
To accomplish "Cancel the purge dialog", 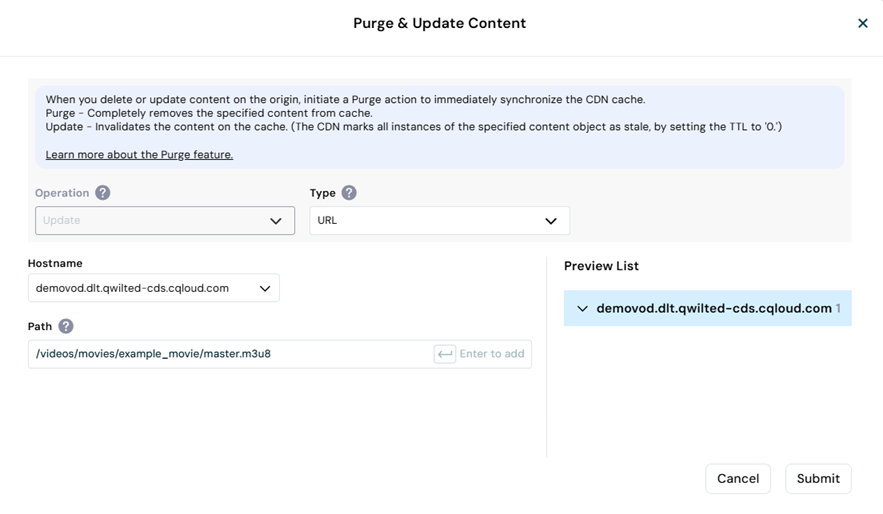I will click(x=738, y=479).
